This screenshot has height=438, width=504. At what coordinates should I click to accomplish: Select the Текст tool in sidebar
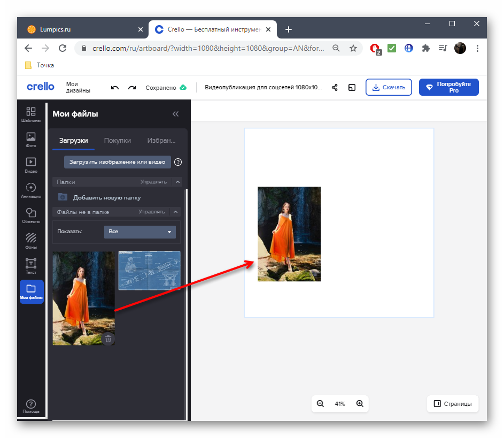tap(31, 266)
